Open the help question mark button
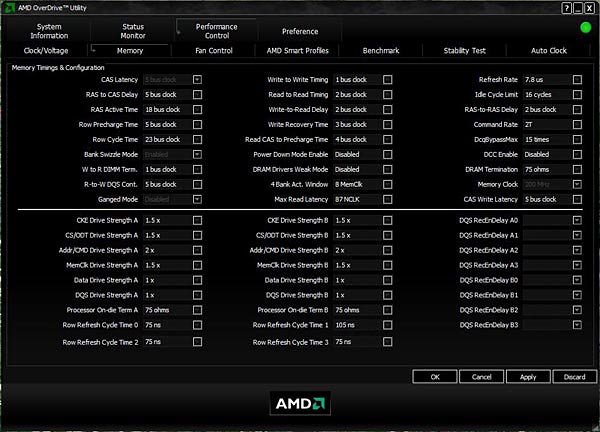The image size is (600, 432). 567,8
